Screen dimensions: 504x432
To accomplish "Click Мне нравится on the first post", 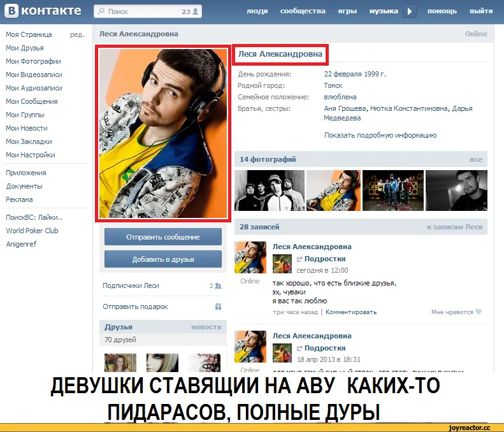I will [452, 312].
